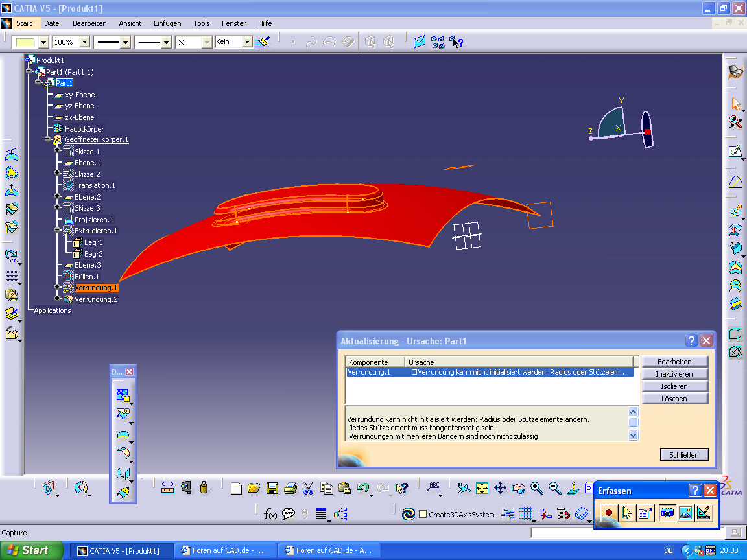747x560 pixels.
Task: Click the grid icon on bottom toolbar
Action: (x=526, y=514)
